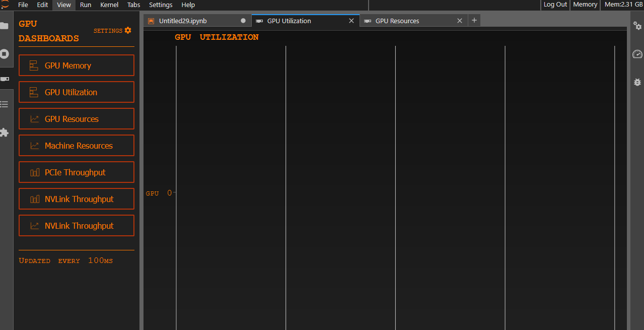Open the file browser folder icon in left sidebar

pyautogui.click(x=5, y=26)
